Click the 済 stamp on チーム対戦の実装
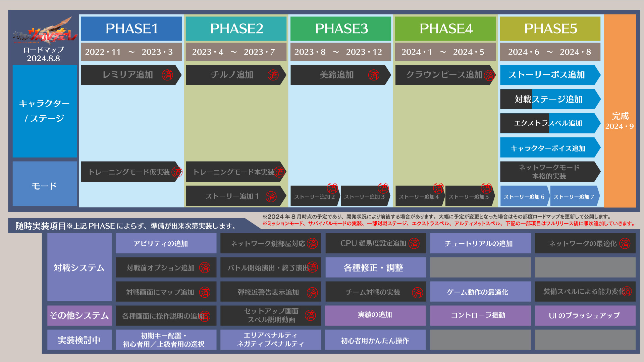This screenshot has width=644, height=362. [x=417, y=293]
